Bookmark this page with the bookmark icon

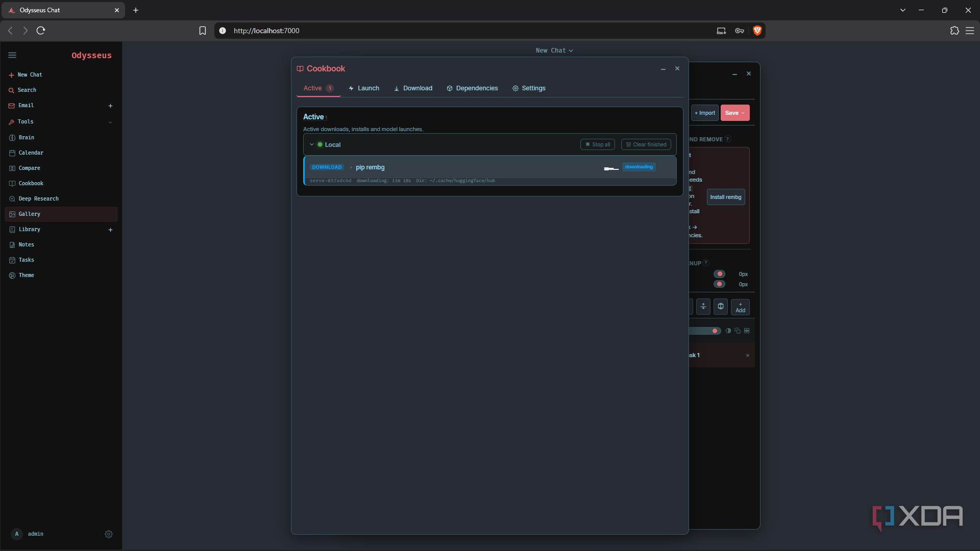point(203,31)
